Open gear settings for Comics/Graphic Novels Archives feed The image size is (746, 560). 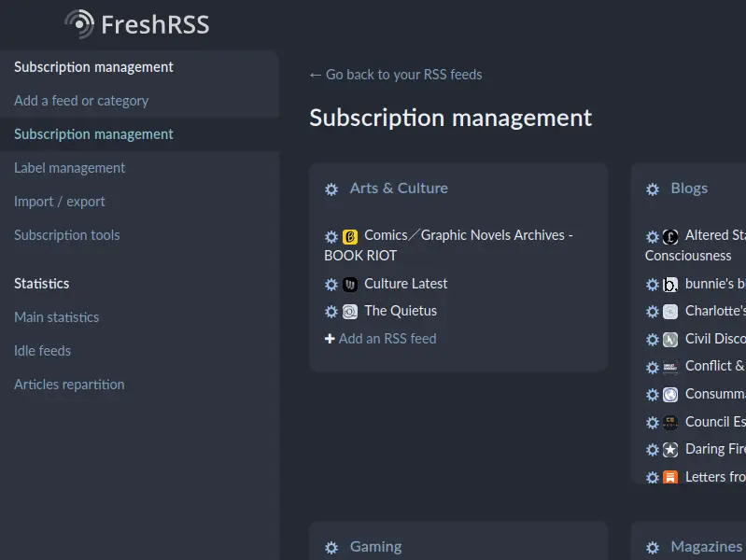331,237
